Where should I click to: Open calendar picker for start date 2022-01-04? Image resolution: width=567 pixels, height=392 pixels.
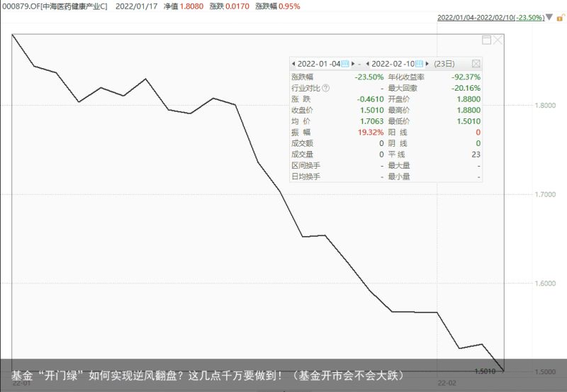click(x=345, y=64)
